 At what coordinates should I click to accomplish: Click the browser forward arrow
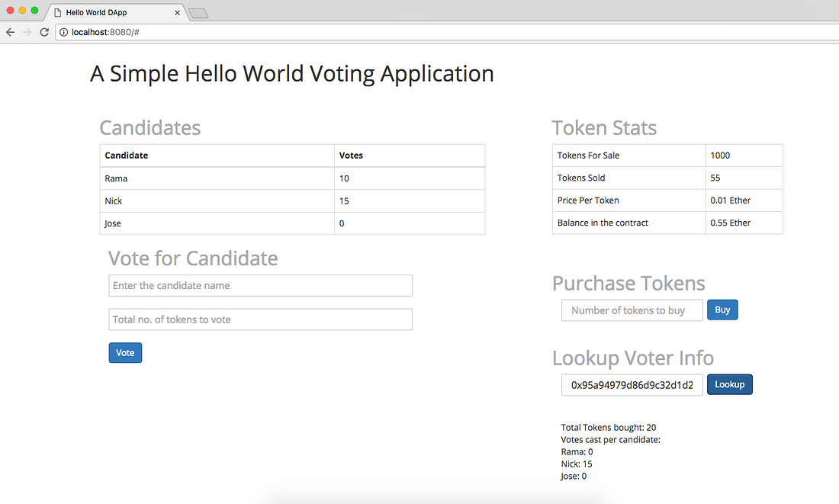click(27, 32)
